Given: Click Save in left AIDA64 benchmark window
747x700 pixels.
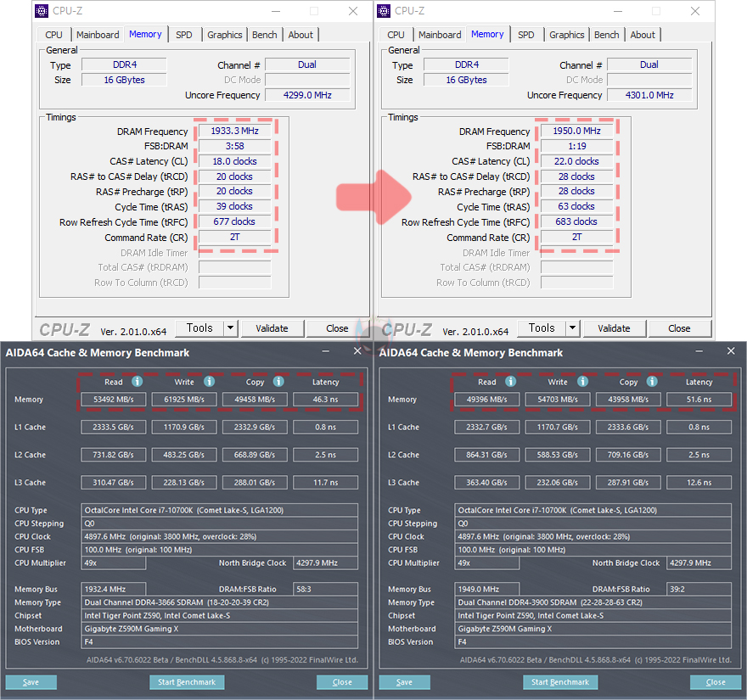Looking at the screenshot, I should [31, 682].
